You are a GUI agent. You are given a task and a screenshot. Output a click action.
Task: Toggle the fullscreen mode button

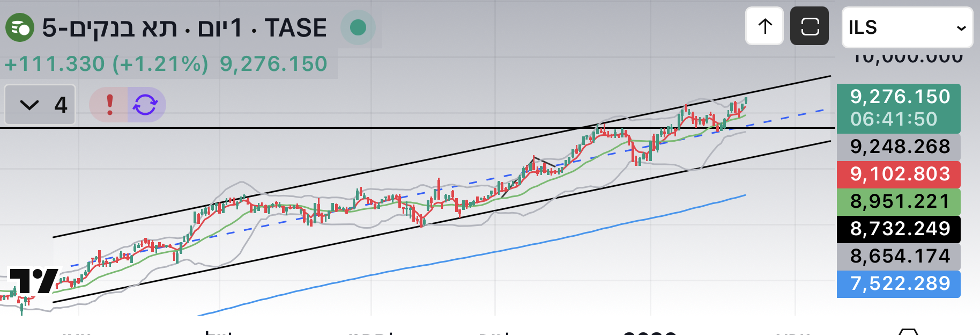pyautogui.click(x=810, y=26)
